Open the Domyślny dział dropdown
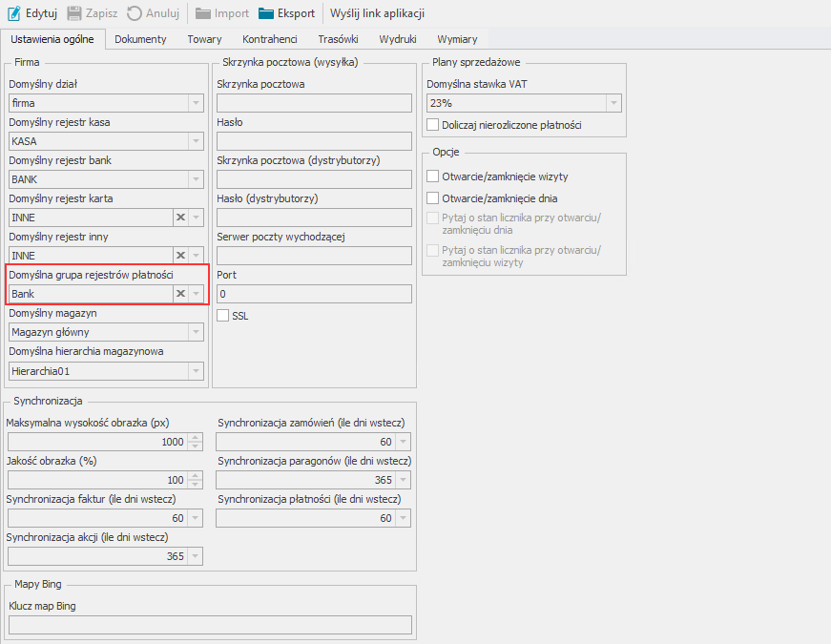The width and height of the screenshot is (831, 644). point(196,103)
